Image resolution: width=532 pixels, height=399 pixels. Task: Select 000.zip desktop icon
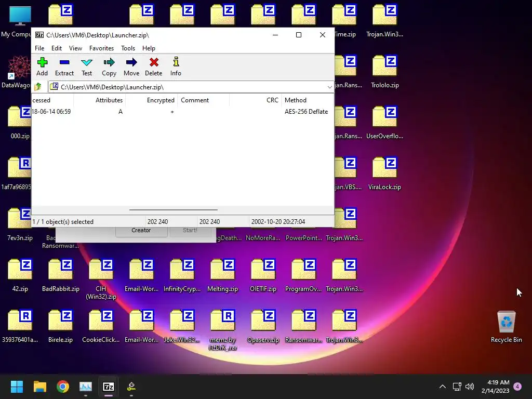[x=20, y=123]
